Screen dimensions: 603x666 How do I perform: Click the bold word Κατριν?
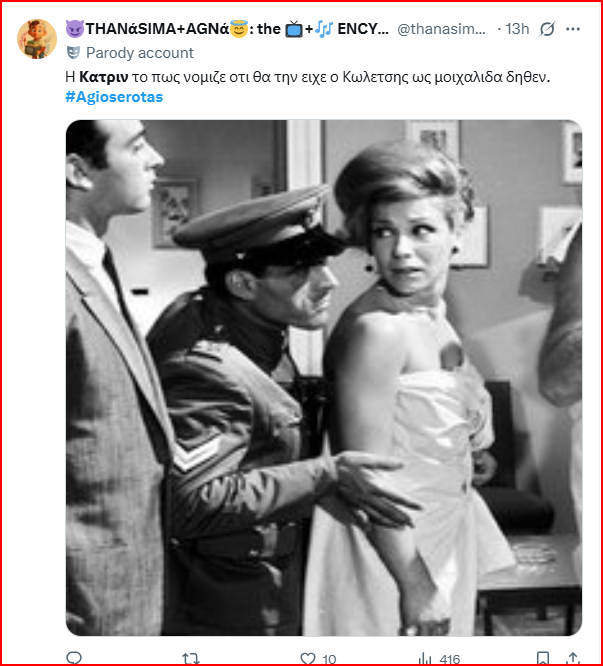point(104,77)
